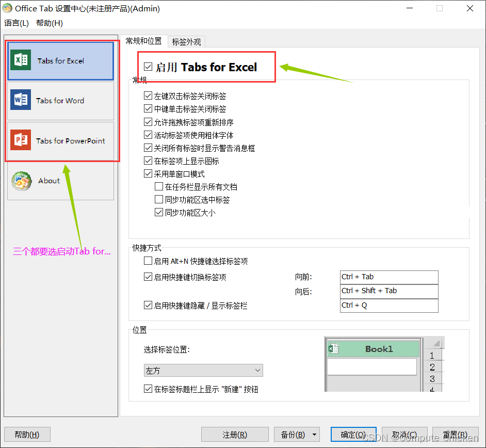Click the Book1 tab preview thumbnail
The width and height of the screenshot is (486, 448).
click(x=373, y=349)
